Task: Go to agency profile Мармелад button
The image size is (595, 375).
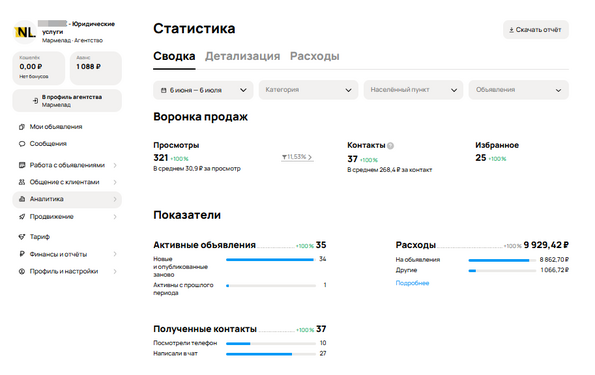Action: click(x=67, y=101)
